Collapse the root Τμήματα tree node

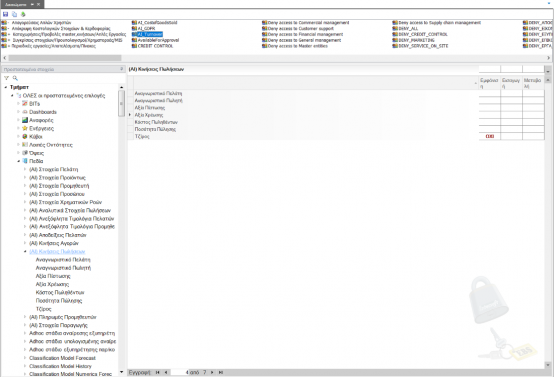pos(6,87)
